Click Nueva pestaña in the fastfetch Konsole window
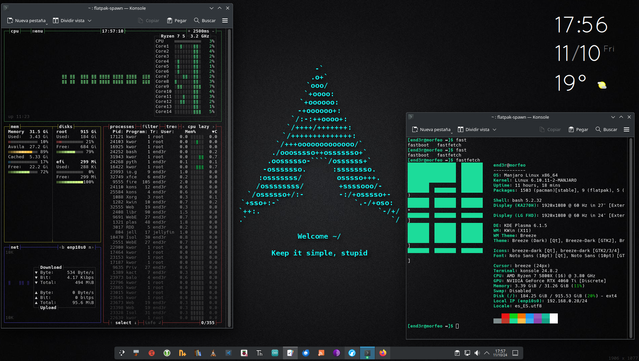 coord(431,129)
